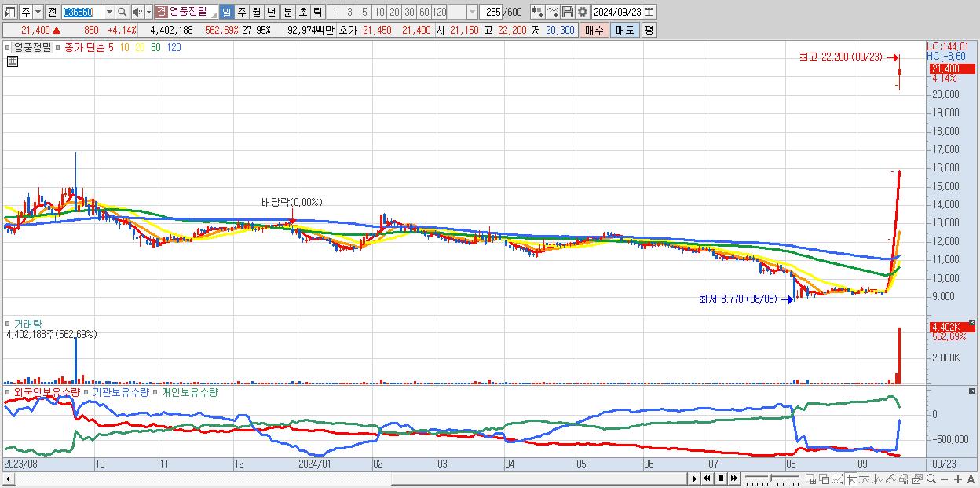The image size is (980, 488).
Task: Click the fast-forward double-arrow button
Action: click(733, 479)
